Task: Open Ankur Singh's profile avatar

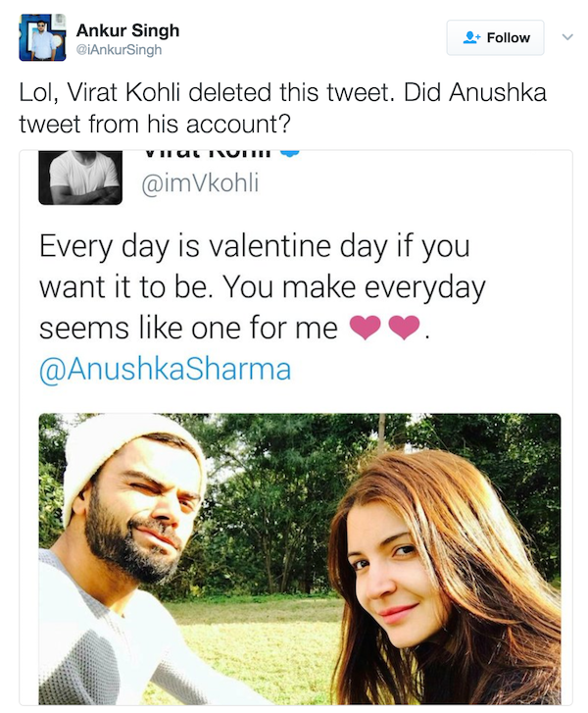Action: pyautogui.click(x=42, y=38)
